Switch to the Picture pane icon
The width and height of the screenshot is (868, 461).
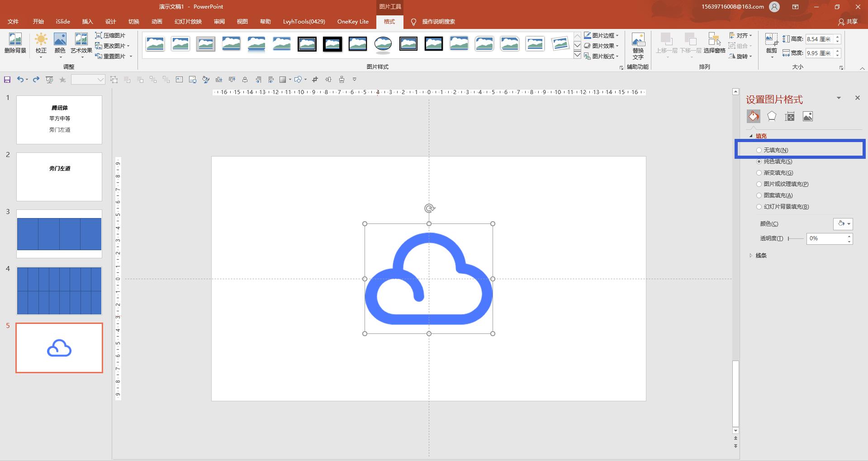coord(808,116)
